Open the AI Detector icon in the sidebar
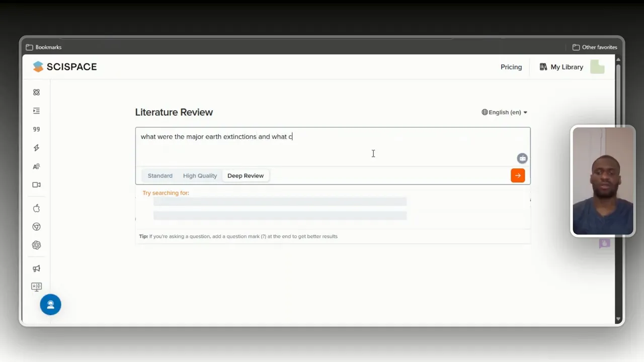644x362 pixels. coord(36,166)
